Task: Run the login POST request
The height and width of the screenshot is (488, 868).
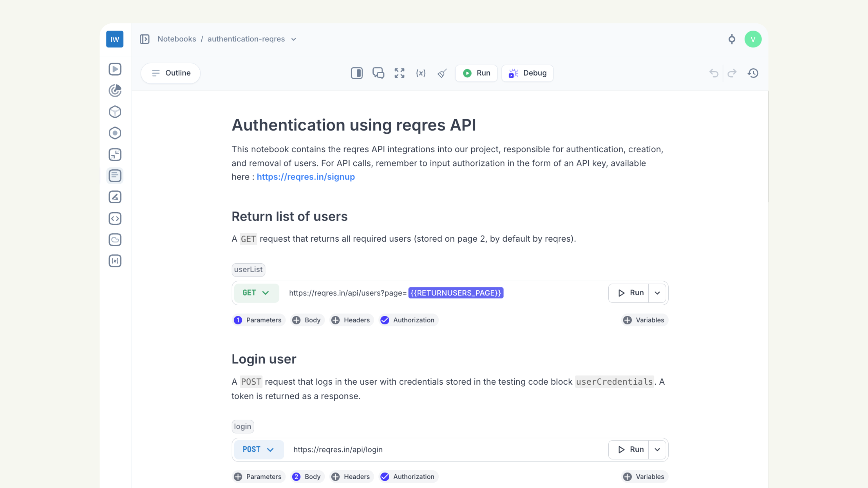Action: click(x=629, y=449)
